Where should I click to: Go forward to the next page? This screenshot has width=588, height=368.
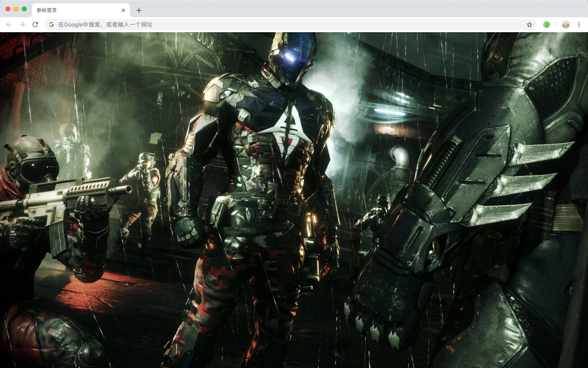point(22,24)
